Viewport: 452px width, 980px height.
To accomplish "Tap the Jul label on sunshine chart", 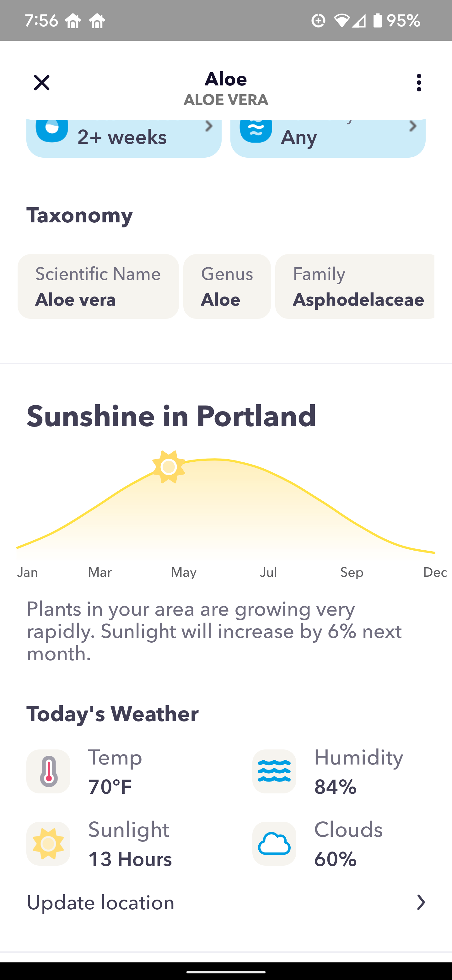I will (268, 572).
